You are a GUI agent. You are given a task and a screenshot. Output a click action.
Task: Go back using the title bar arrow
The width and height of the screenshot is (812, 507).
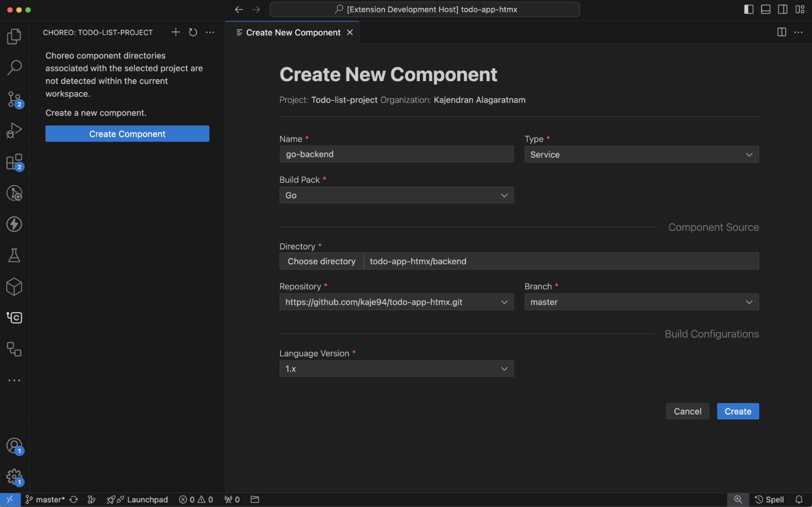tap(239, 9)
